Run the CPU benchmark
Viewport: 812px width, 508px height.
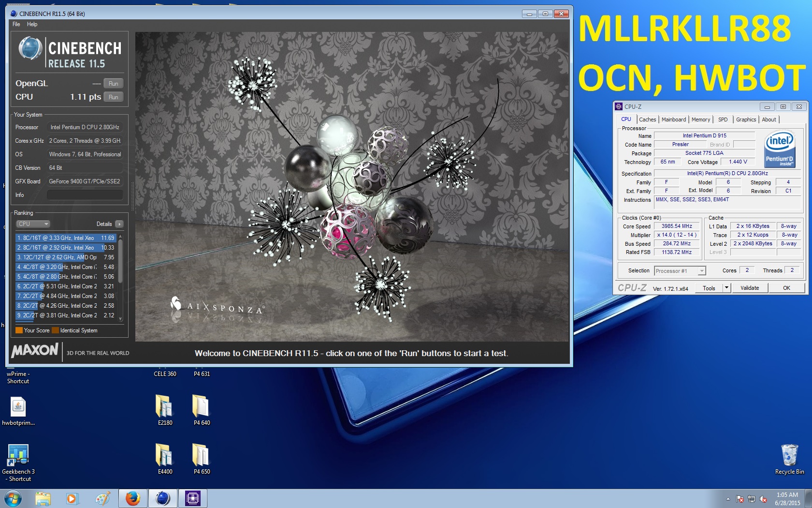click(x=114, y=97)
